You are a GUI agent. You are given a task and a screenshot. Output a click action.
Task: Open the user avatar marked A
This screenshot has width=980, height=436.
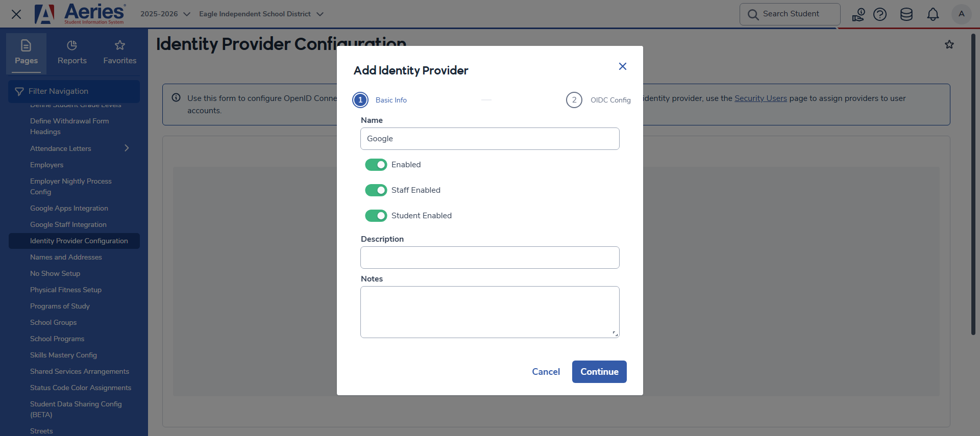coord(962,14)
